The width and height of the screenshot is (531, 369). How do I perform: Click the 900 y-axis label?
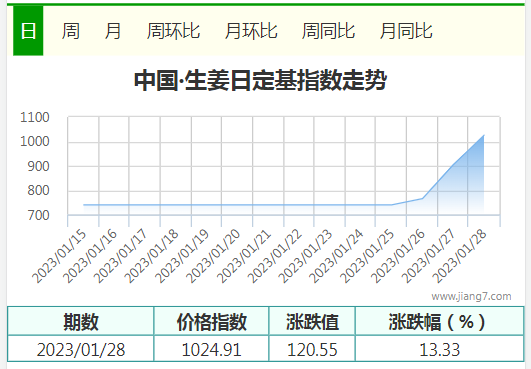(39, 167)
